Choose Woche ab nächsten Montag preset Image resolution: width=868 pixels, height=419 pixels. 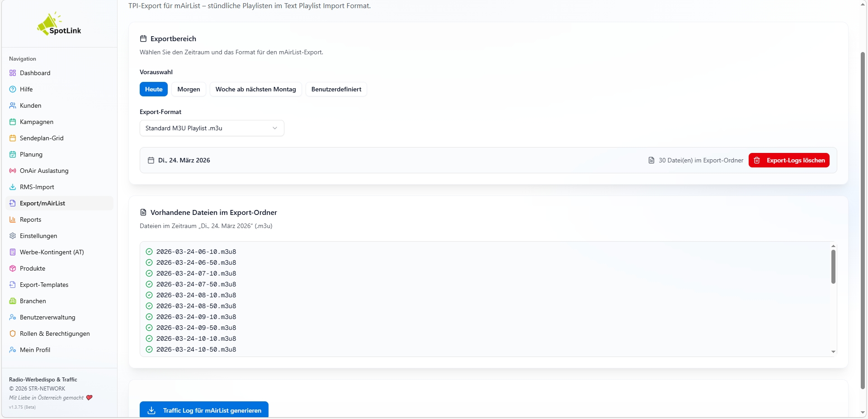[255, 89]
